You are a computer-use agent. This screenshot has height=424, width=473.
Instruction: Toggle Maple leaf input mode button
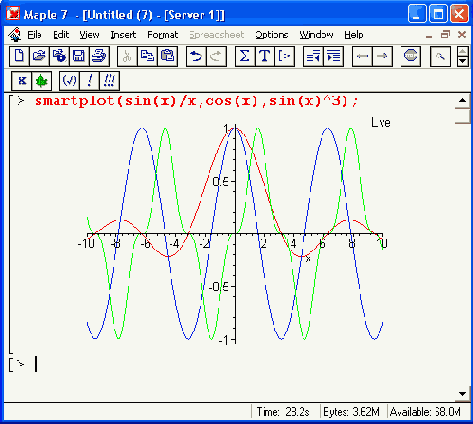click(x=42, y=81)
